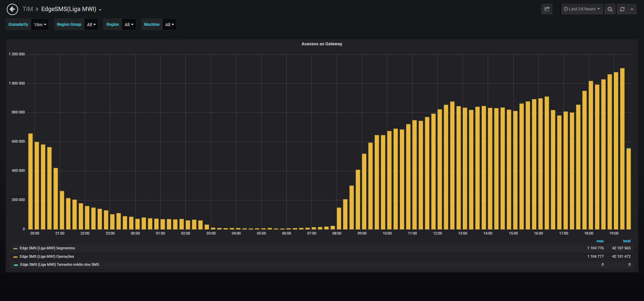This screenshot has height=301, width=644.
Task: Open the Region Group All dropdown
Action: 91,24
